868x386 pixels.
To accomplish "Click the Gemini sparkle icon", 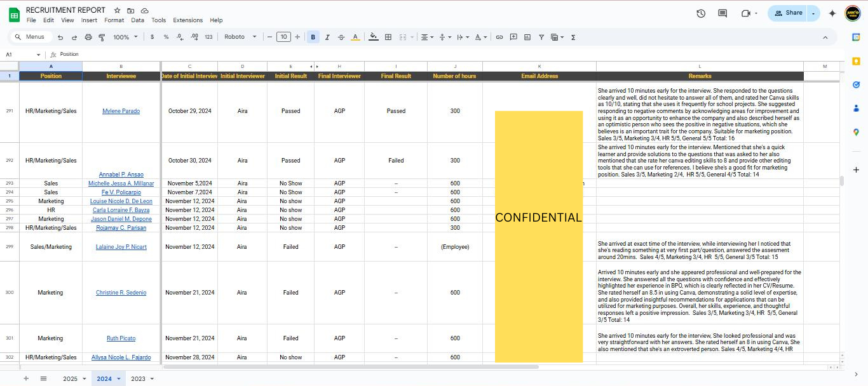I will (x=832, y=13).
